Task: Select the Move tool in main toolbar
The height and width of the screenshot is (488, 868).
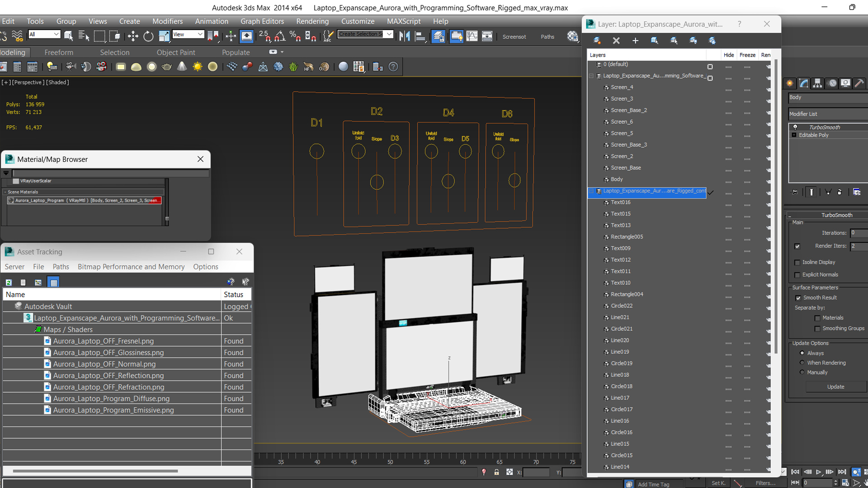Action: click(133, 36)
